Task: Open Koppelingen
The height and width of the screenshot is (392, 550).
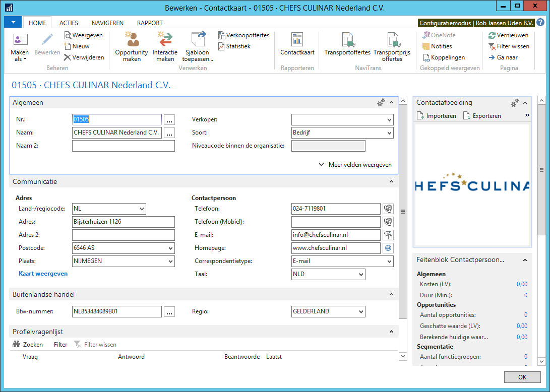Action: click(x=444, y=57)
